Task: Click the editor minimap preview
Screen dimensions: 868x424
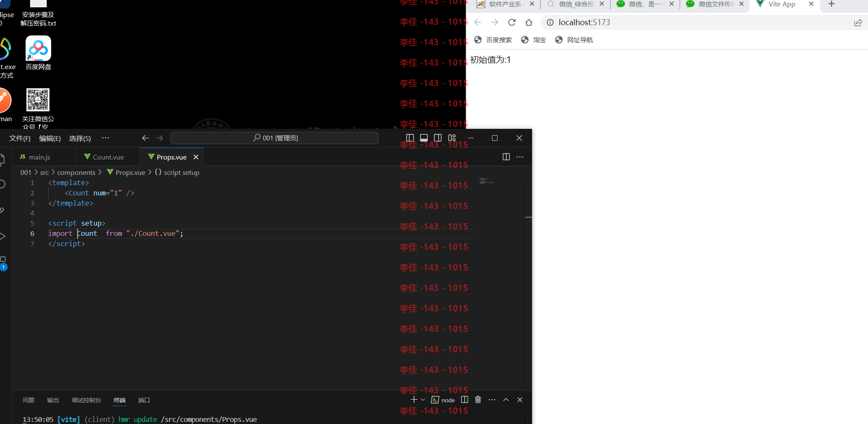Action: 486,181
